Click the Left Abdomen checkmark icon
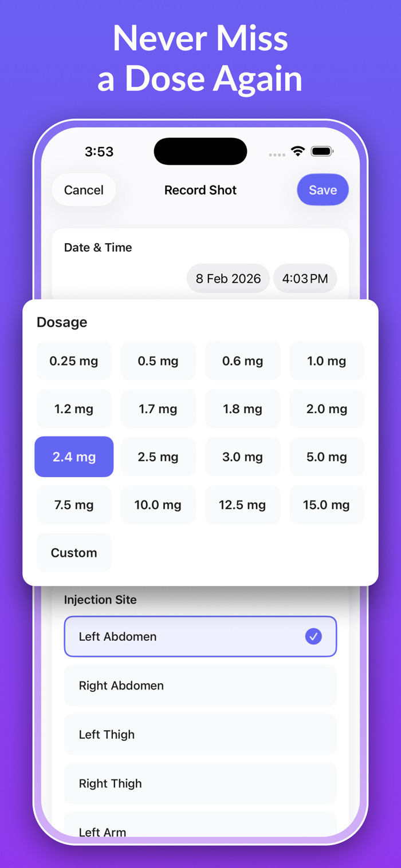Viewport: 401px width, 868px height. point(313,636)
